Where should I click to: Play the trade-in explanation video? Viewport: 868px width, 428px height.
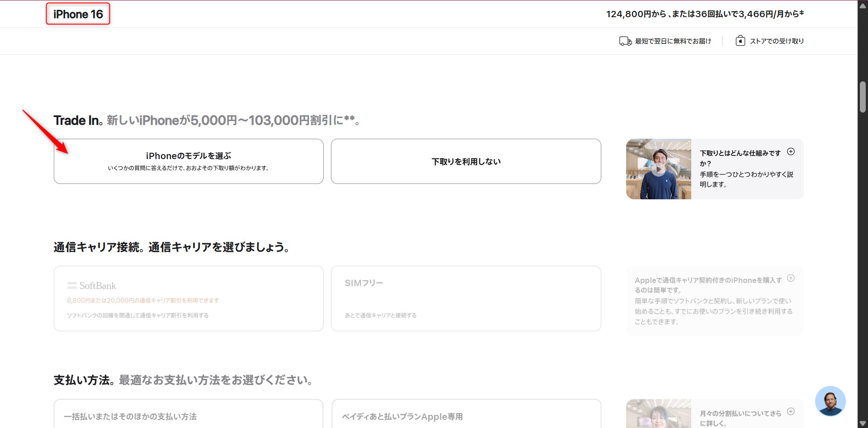pos(658,169)
